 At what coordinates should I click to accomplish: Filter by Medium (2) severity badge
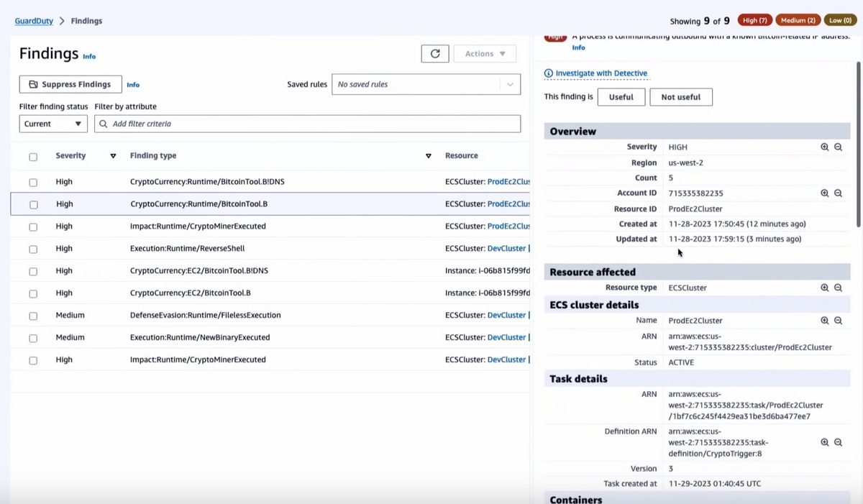(x=798, y=21)
